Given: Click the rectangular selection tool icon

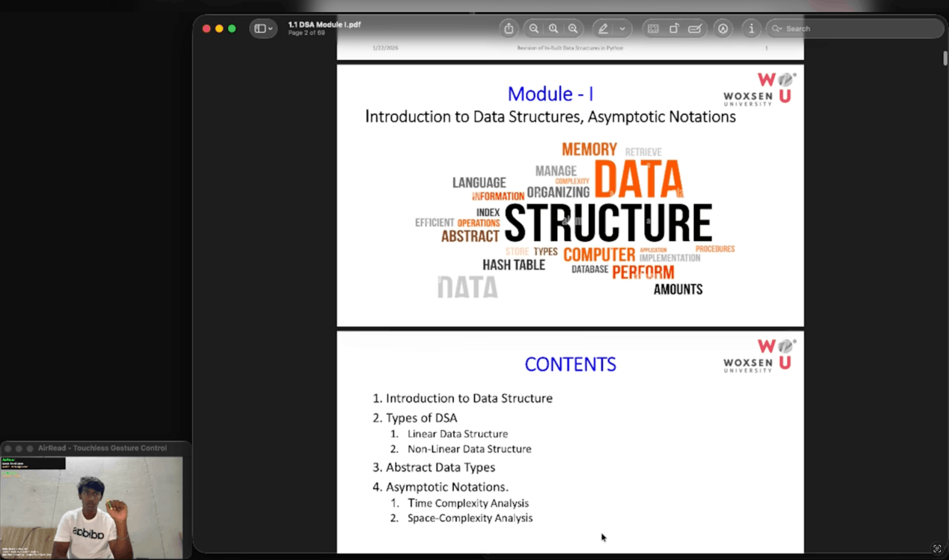Looking at the screenshot, I should [653, 29].
